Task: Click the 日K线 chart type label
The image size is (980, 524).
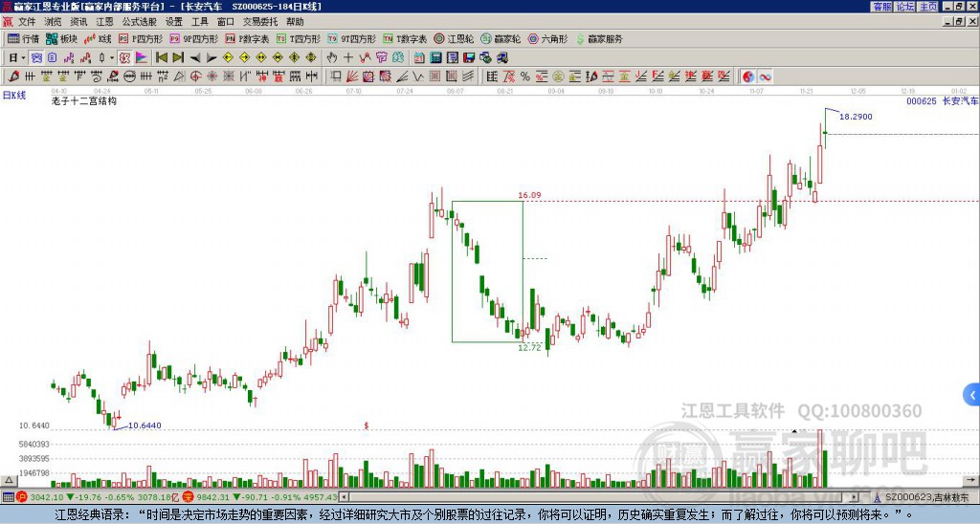Action: coord(13,96)
